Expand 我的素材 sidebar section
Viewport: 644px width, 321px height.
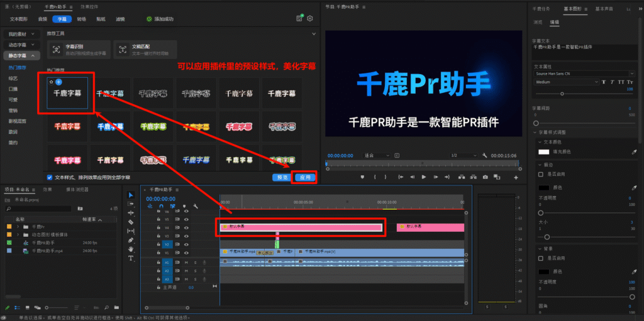tap(22, 34)
